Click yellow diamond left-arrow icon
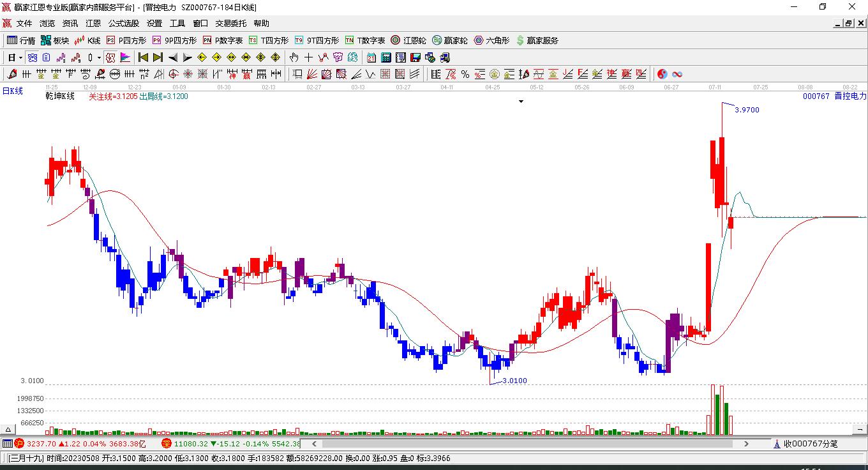Image resolution: width=868 pixels, height=470 pixels. coord(202,57)
